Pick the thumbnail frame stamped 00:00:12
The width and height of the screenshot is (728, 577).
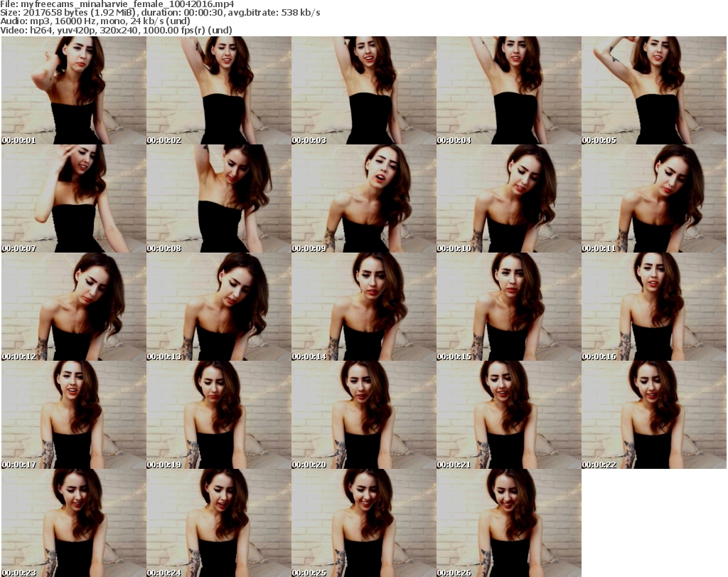[x=74, y=307]
